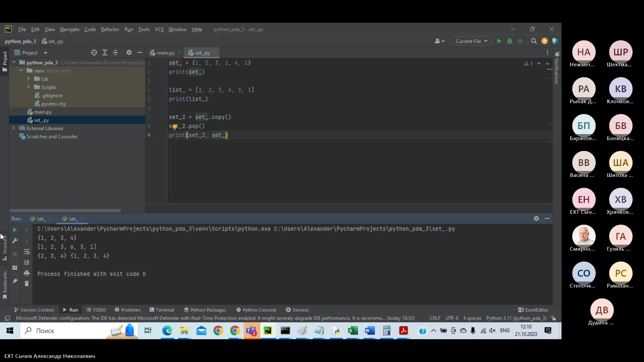Open the Code With Me user icon
The image size is (644, 362).
click(439, 41)
